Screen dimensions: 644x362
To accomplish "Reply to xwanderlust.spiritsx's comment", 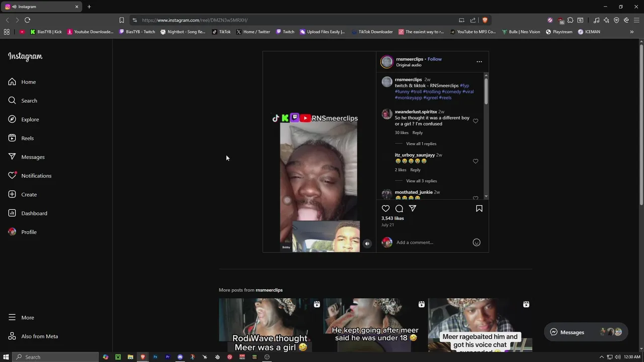I will point(418,133).
